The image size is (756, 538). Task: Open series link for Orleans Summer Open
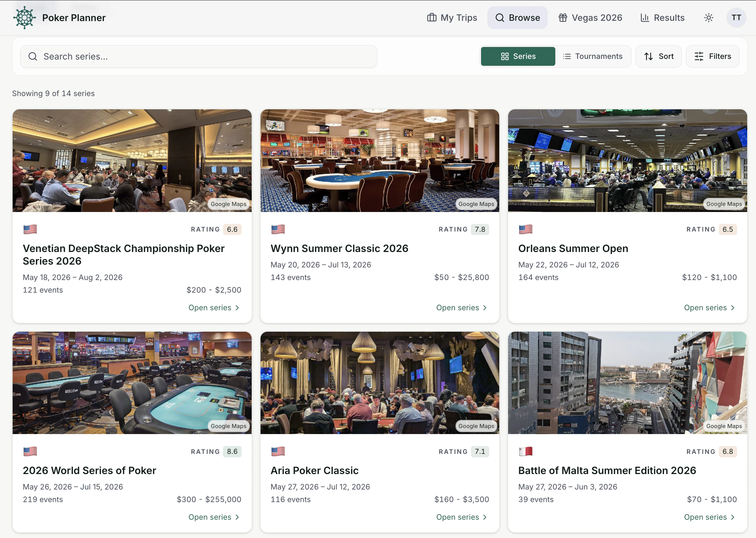point(710,308)
